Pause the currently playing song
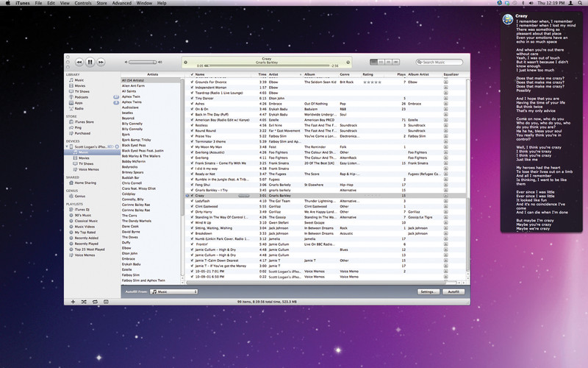Image resolution: width=588 pixels, height=368 pixels. click(x=90, y=63)
